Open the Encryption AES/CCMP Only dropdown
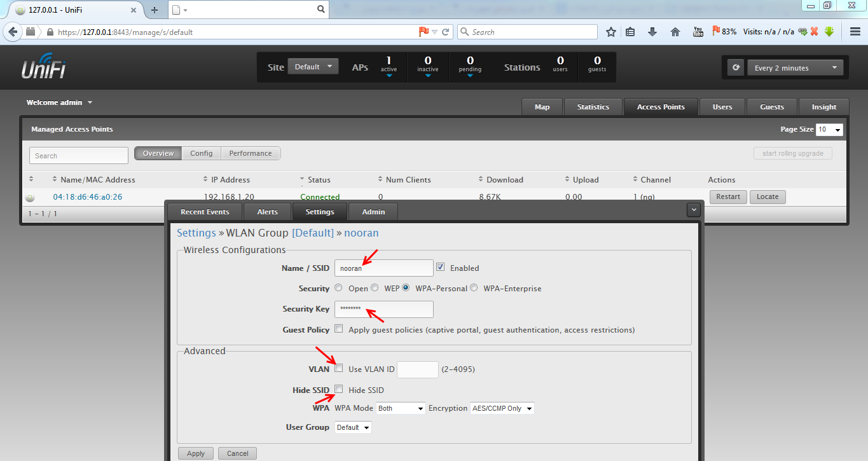Viewport: 868px width, 461px height. pos(502,408)
